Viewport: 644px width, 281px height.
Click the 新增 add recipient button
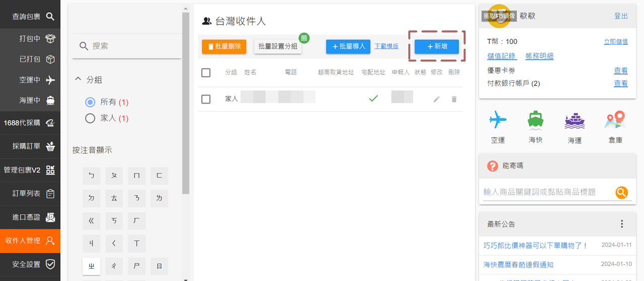(x=437, y=46)
